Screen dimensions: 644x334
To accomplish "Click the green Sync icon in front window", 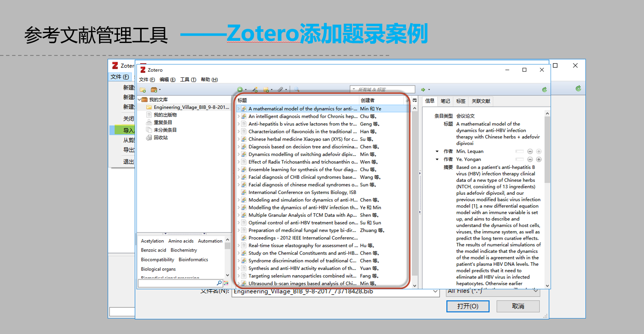I will click(x=545, y=89).
